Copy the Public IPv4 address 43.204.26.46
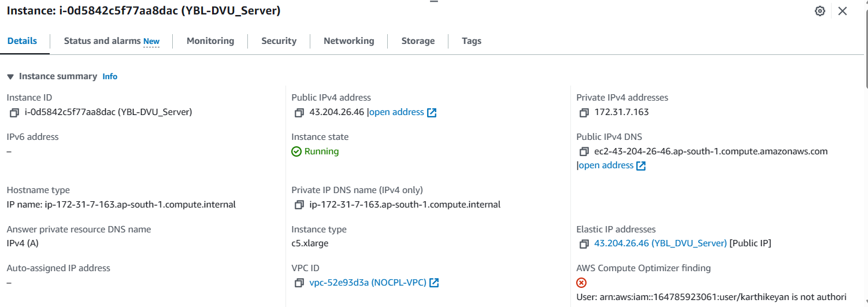This screenshot has width=868, height=307. [x=299, y=113]
